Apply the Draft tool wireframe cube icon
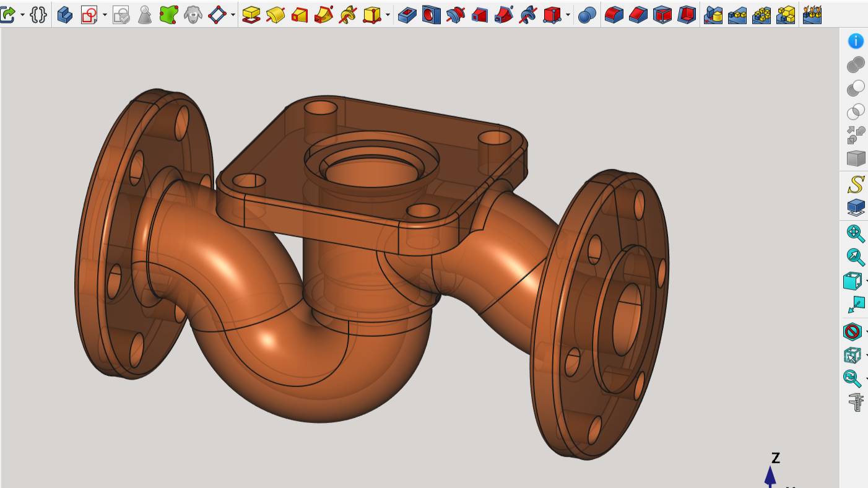The width and height of the screenshot is (868, 488). pos(662,14)
